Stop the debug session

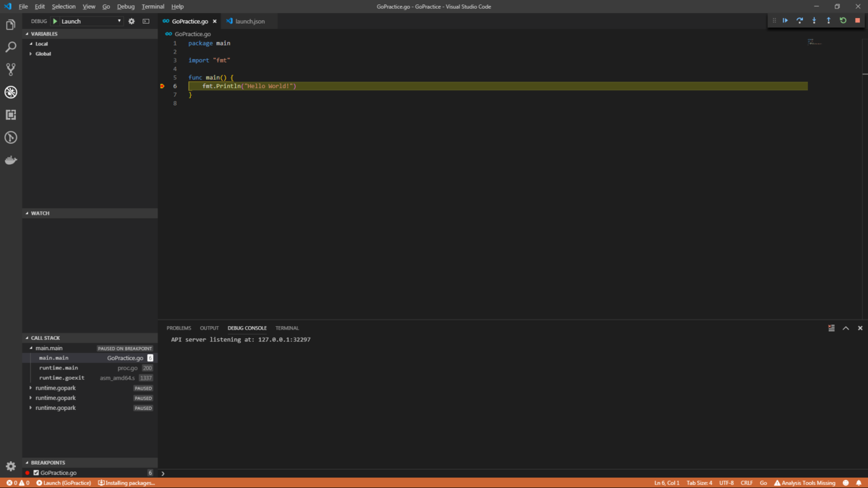[x=858, y=20]
